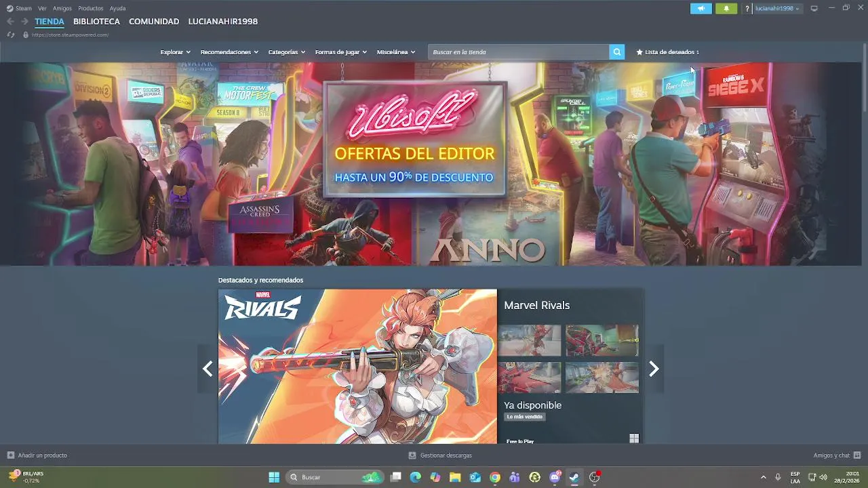Open the Copilot taskbar icon
This screenshot has height=488, width=868.
coord(435,477)
